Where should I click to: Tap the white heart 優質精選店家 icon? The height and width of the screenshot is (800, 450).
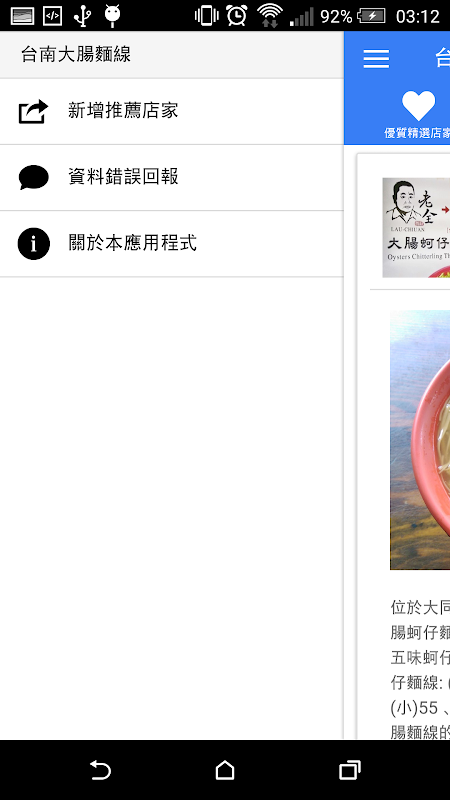pyautogui.click(x=418, y=105)
